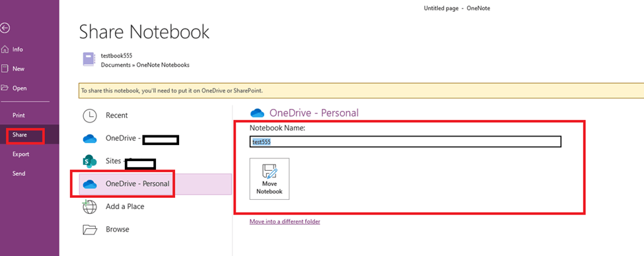Click the Recent clock icon
This screenshot has height=256, width=644.
tap(90, 115)
